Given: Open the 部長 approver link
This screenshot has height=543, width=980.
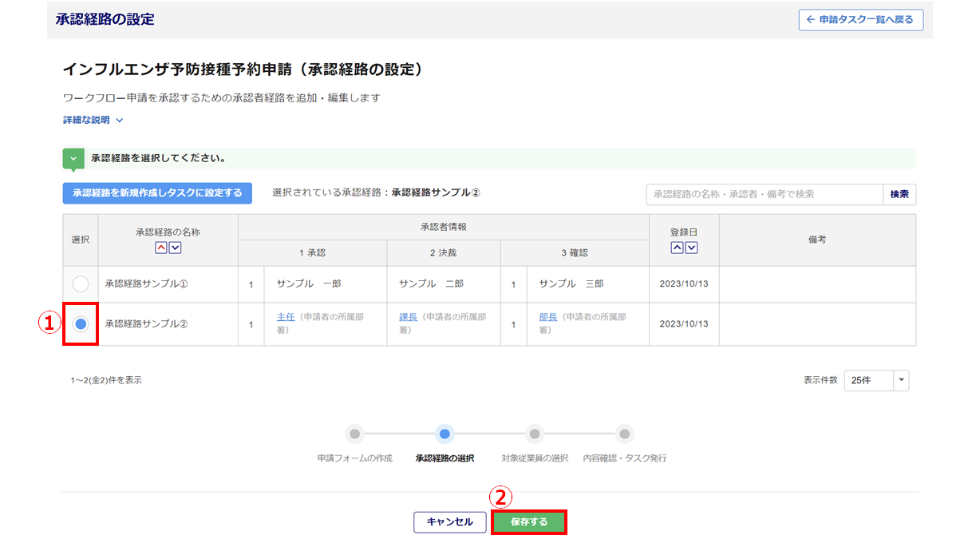Looking at the screenshot, I should (x=547, y=317).
